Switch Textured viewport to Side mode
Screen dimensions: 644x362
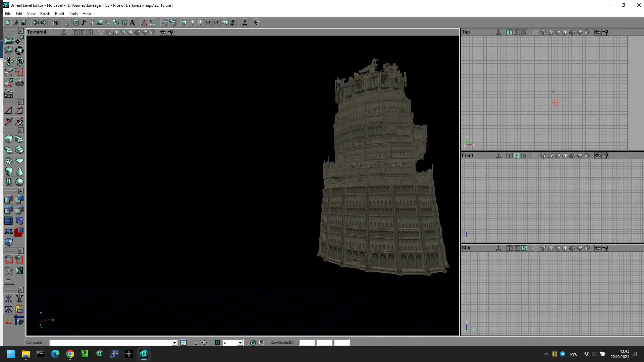pos(90,32)
